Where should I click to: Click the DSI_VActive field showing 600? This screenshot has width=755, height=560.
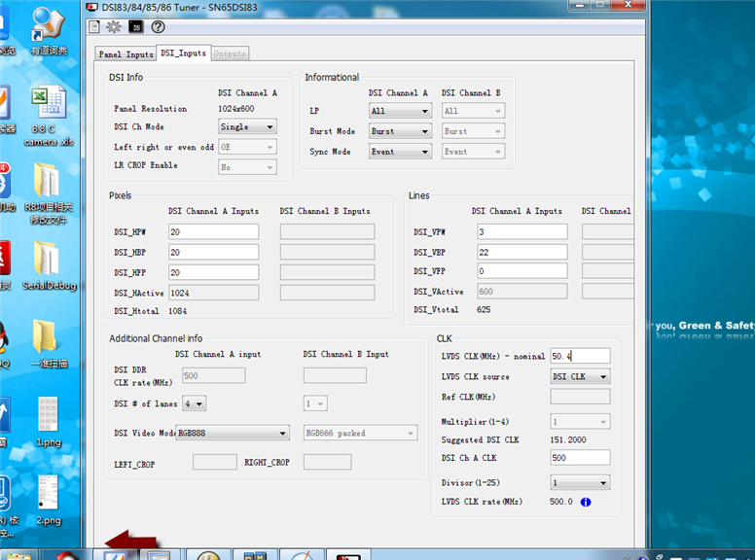522,292
